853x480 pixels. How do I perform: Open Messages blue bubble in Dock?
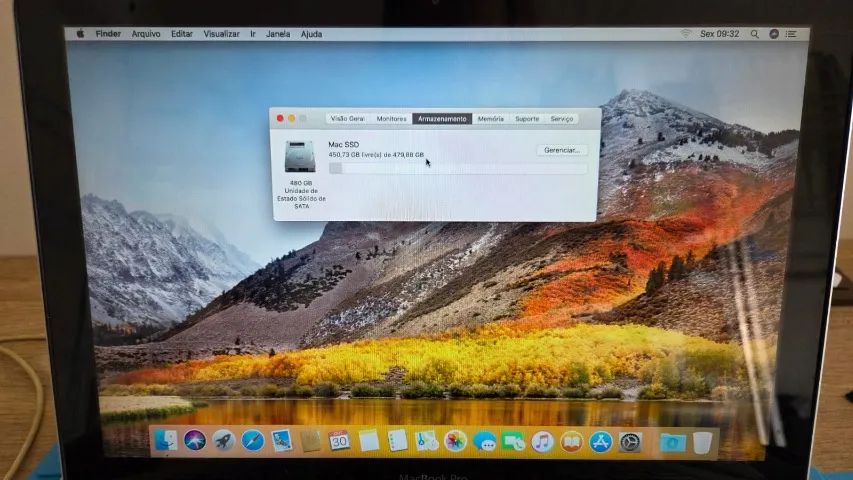pos(484,442)
